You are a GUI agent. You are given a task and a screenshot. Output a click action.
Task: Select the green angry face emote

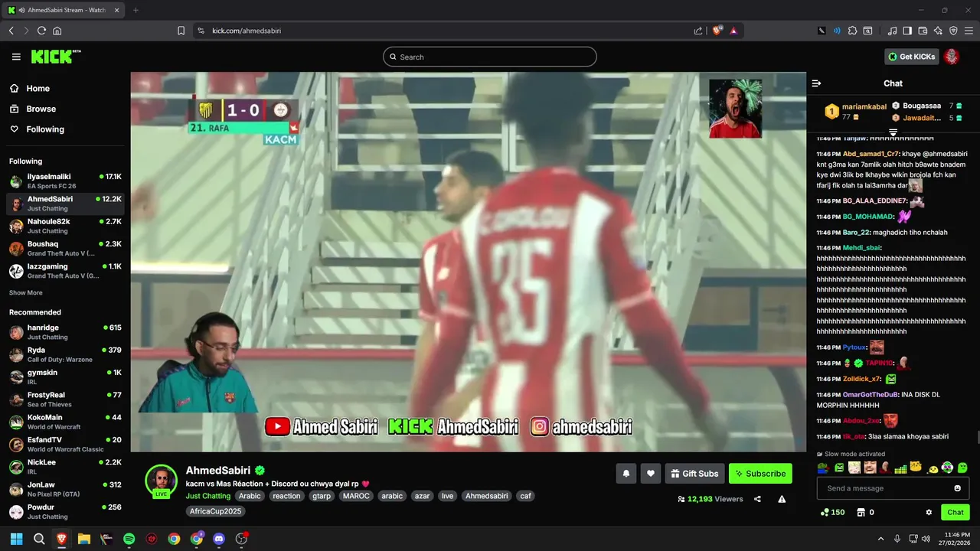tap(839, 468)
